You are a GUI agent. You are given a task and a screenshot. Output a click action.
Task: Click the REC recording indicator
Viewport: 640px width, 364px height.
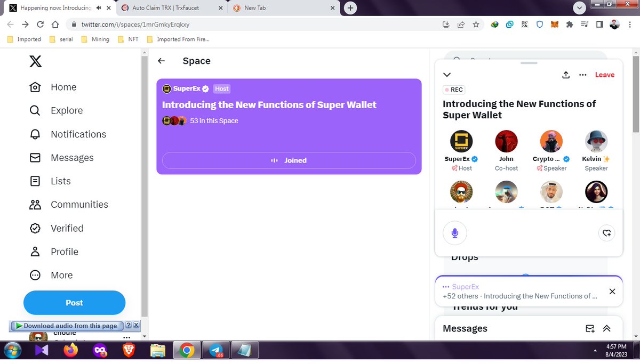point(454,90)
